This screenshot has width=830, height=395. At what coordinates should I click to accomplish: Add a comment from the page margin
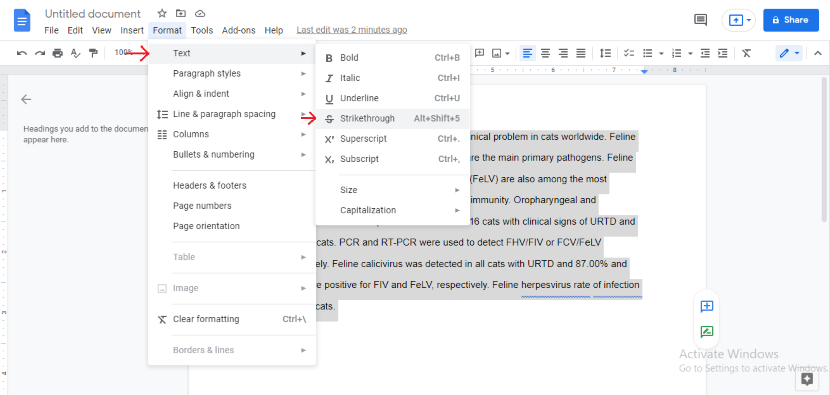coord(707,307)
